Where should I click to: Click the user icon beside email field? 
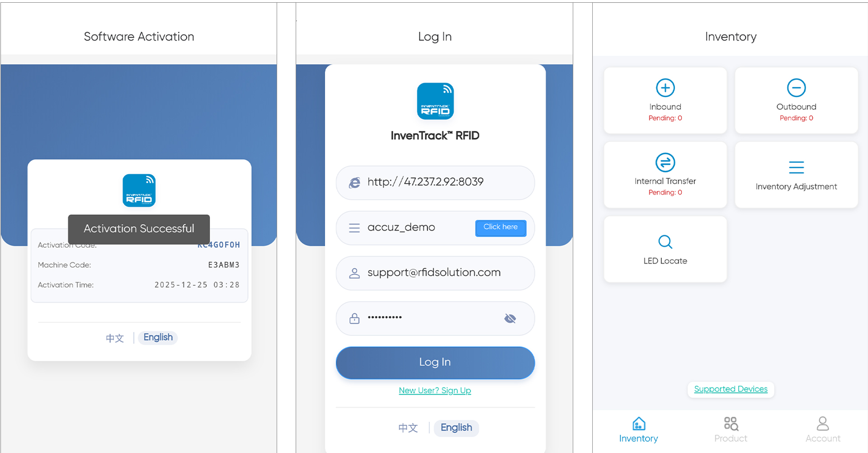[x=354, y=273]
